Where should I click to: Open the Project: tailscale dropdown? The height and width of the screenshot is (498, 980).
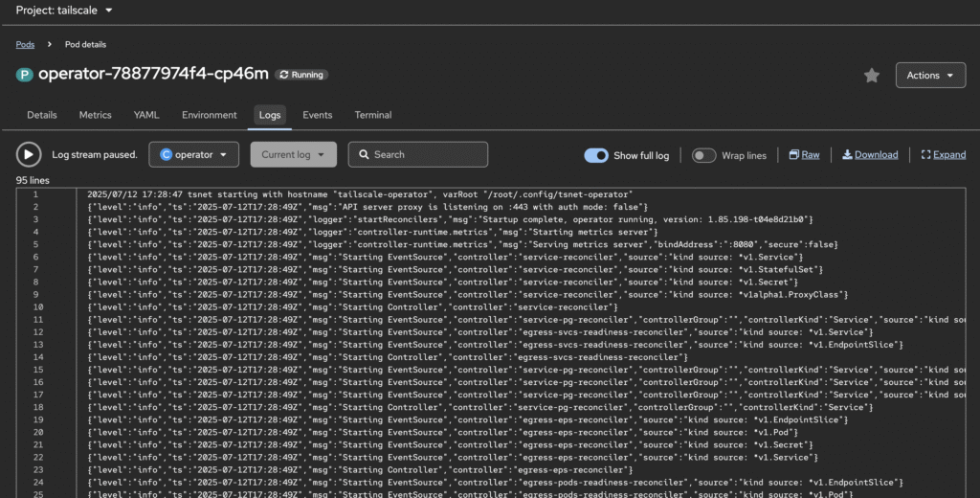[x=64, y=10]
